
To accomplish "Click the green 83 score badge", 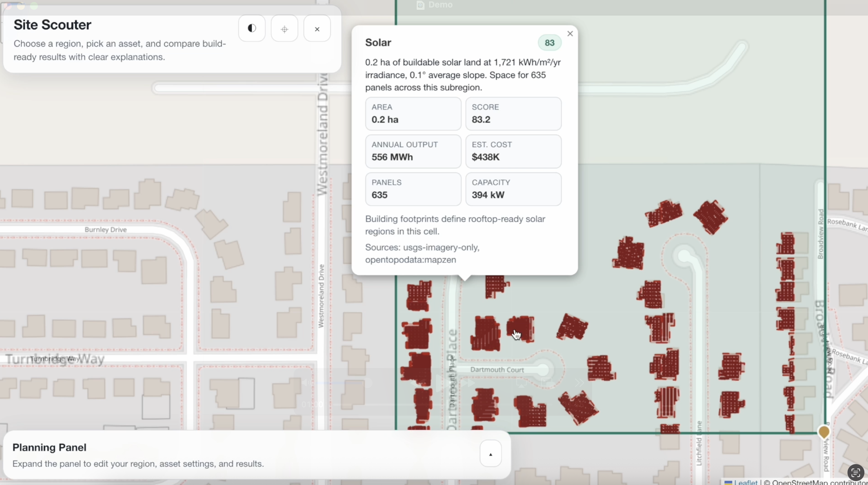I will pyautogui.click(x=549, y=43).
